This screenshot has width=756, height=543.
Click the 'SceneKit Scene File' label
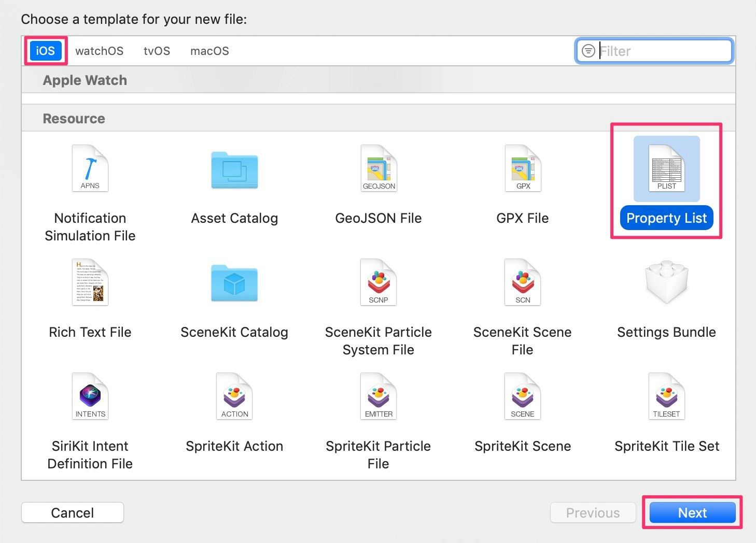523,341
